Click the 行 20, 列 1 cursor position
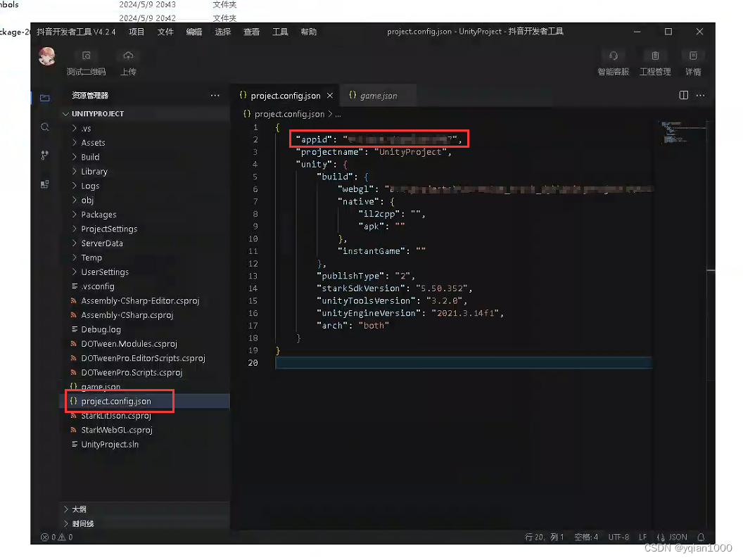The image size is (743, 560). [x=544, y=537]
